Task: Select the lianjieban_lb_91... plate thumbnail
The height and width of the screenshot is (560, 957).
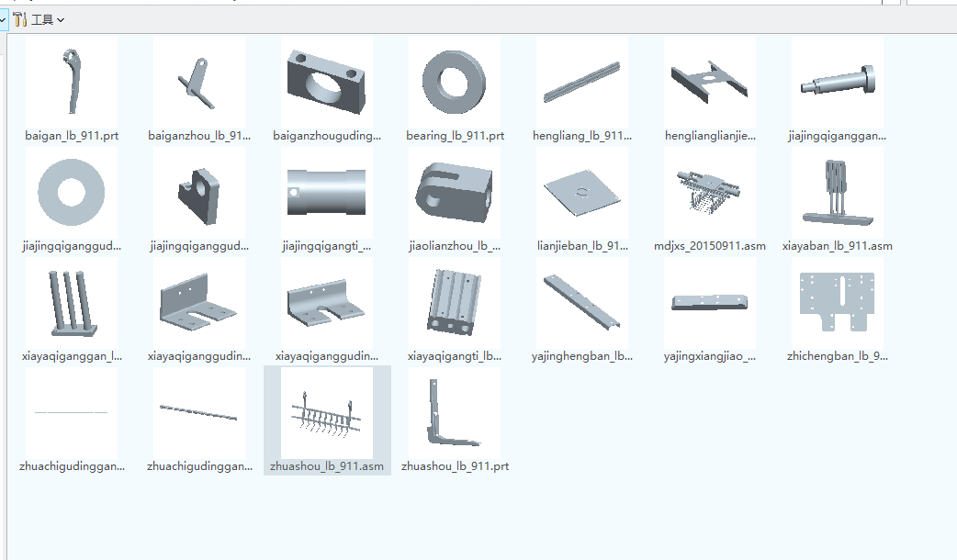Action: pos(582,193)
